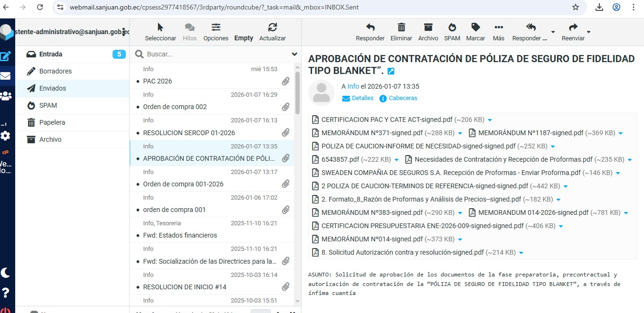Click the Responder reply icon
644x313 pixels.
(370, 28)
